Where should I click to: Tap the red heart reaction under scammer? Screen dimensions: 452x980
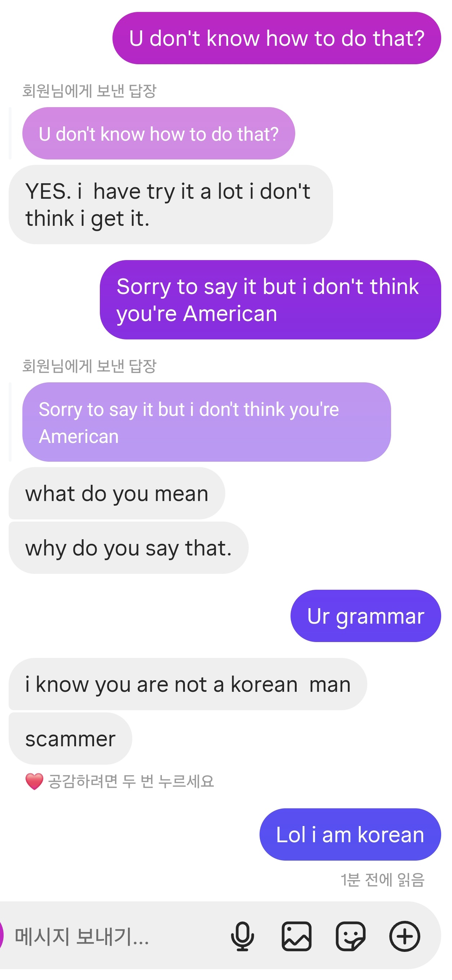(34, 781)
